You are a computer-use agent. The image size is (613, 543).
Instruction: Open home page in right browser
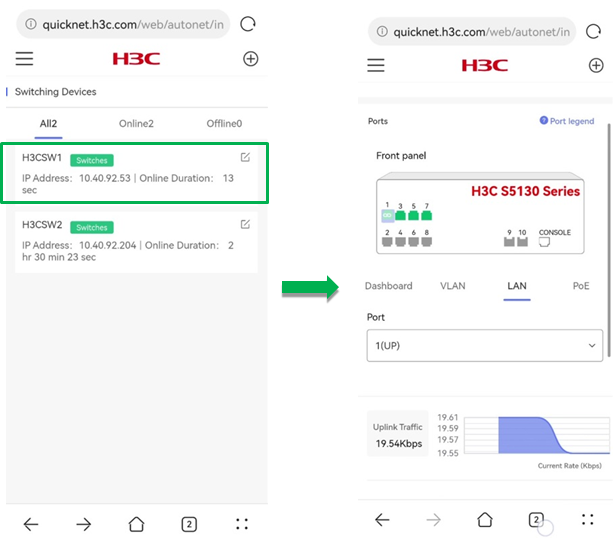[485, 520]
